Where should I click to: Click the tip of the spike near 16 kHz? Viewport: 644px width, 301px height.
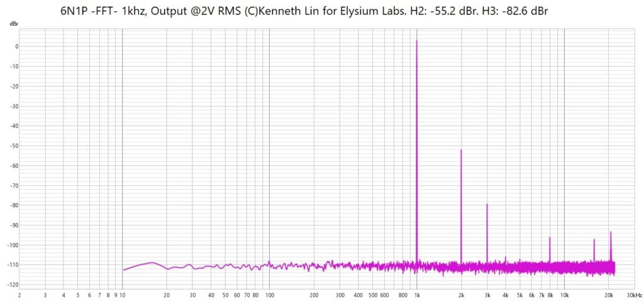point(594,239)
